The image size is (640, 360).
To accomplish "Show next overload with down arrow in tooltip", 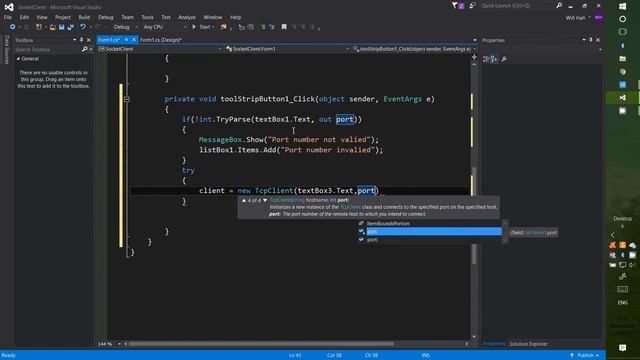I will (265, 200).
